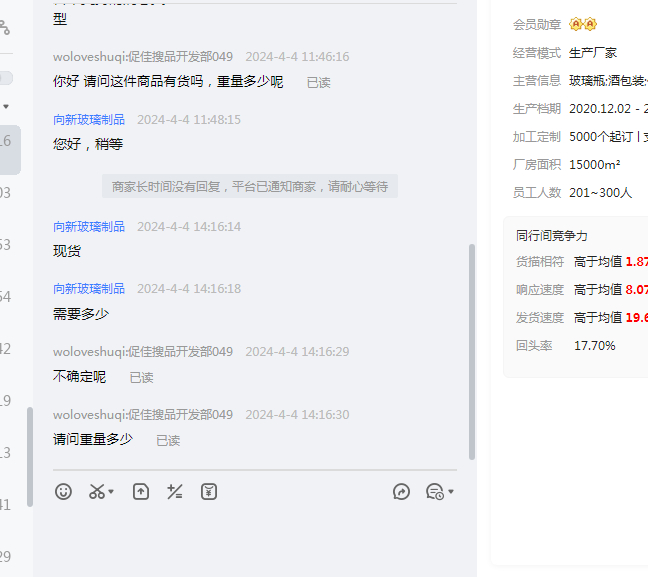Screen dimensions: 648x577
Task: Click the yuan payment document icon
Action: 209,492
